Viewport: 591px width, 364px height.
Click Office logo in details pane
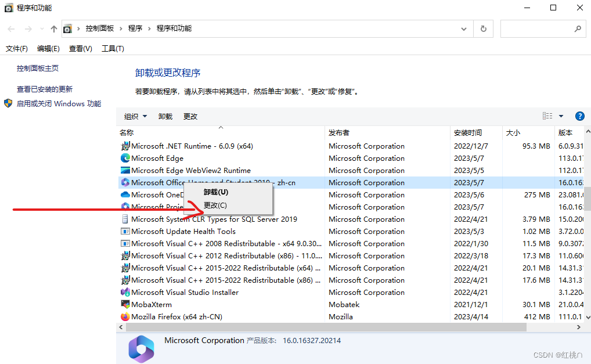tap(141, 348)
